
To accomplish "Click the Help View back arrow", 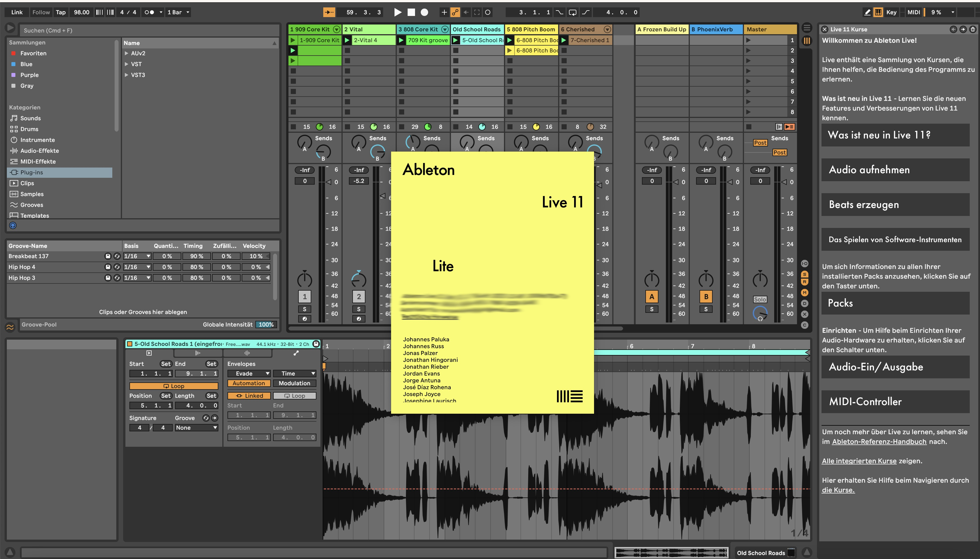I will click(x=953, y=29).
